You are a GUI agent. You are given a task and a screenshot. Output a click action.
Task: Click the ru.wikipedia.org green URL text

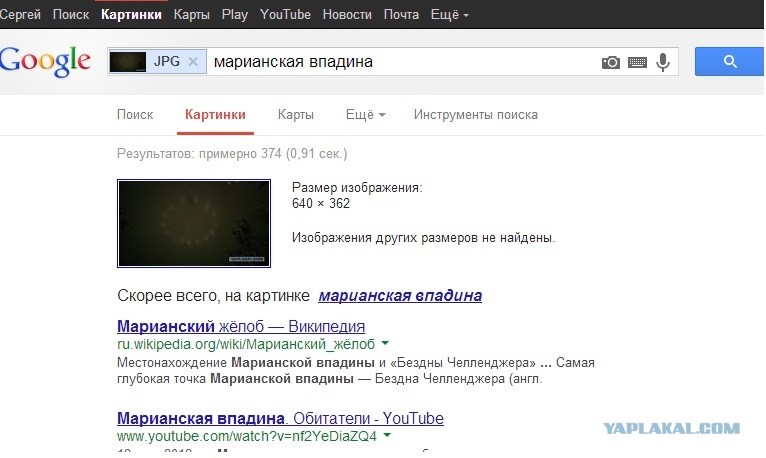pos(246,344)
